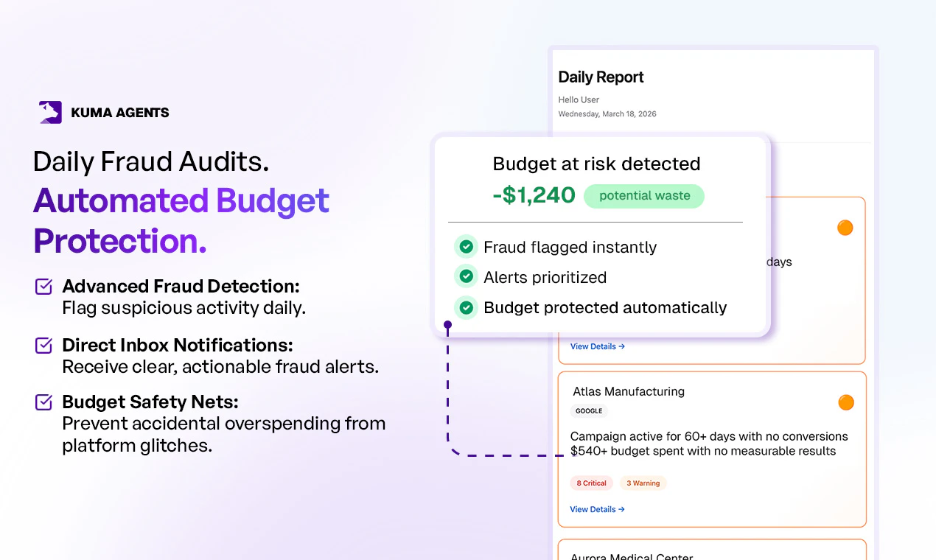The width and height of the screenshot is (936, 560).
Task: Toggle the Advanced Fraud Detection checkbox
Action: pos(43,285)
